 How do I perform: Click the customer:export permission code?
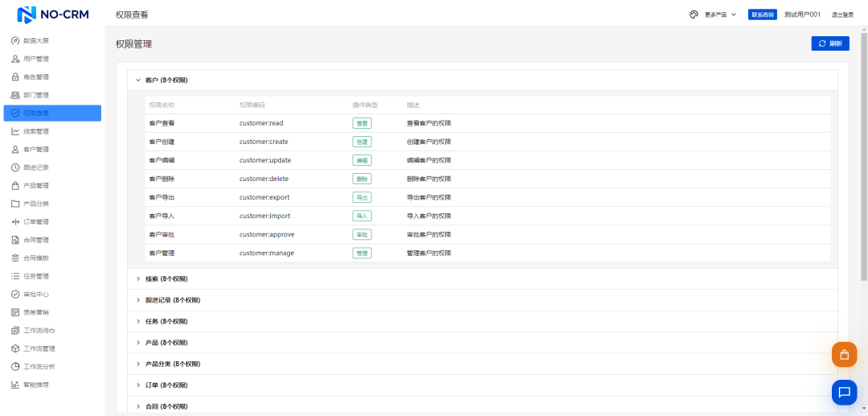264,197
